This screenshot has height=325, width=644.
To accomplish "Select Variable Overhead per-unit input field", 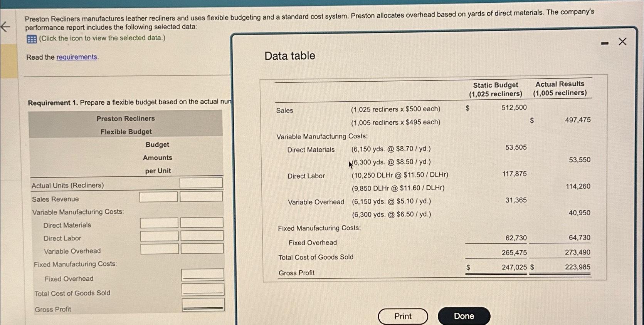I will click(x=160, y=249).
